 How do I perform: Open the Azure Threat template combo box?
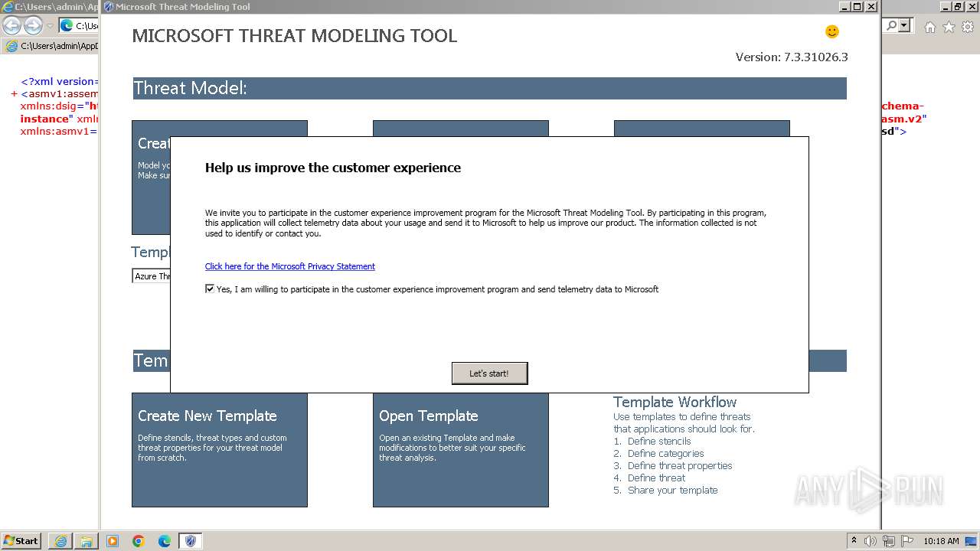point(152,276)
